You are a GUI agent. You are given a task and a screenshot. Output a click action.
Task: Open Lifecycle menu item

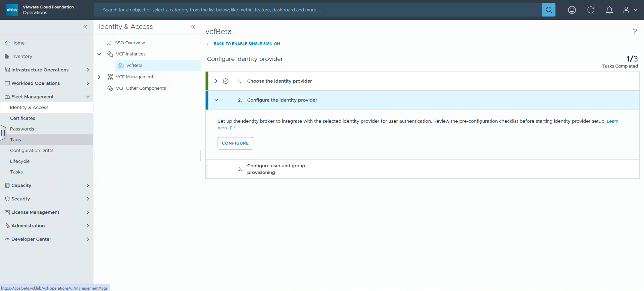[x=47, y=161]
